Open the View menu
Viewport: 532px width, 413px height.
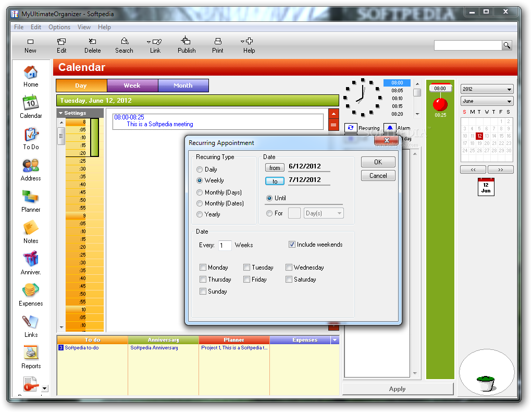84,27
